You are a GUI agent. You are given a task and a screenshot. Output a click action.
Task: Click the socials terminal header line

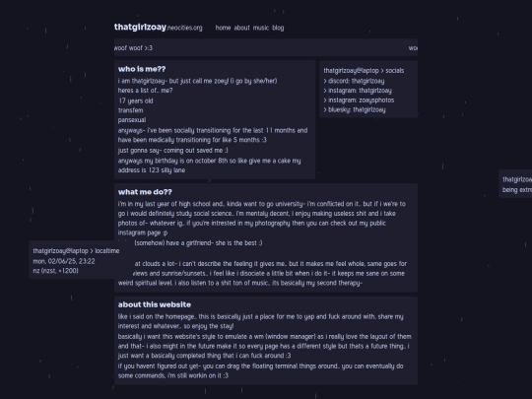[364, 71]
